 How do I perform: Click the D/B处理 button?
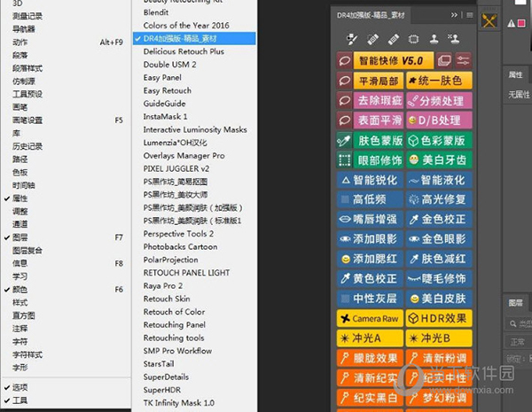[x=439, y=120]
